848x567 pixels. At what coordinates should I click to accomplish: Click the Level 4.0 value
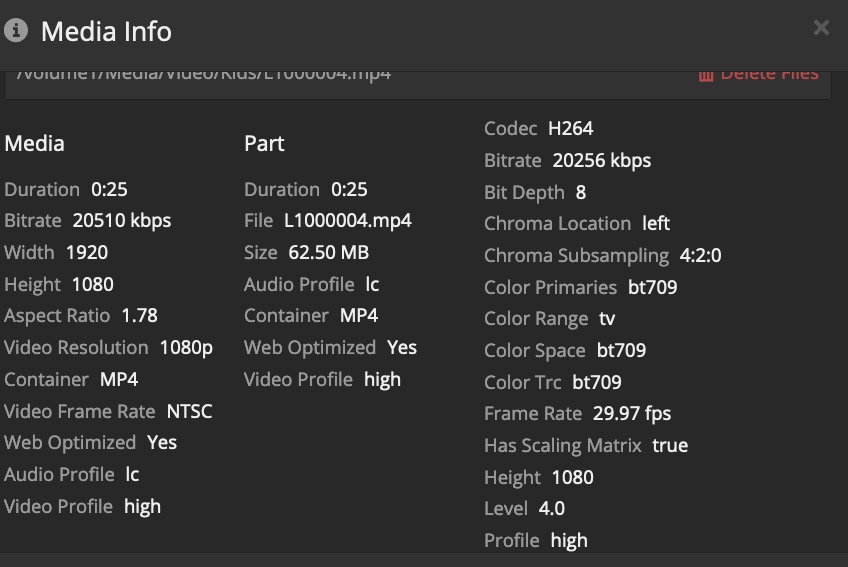point(552,508)
